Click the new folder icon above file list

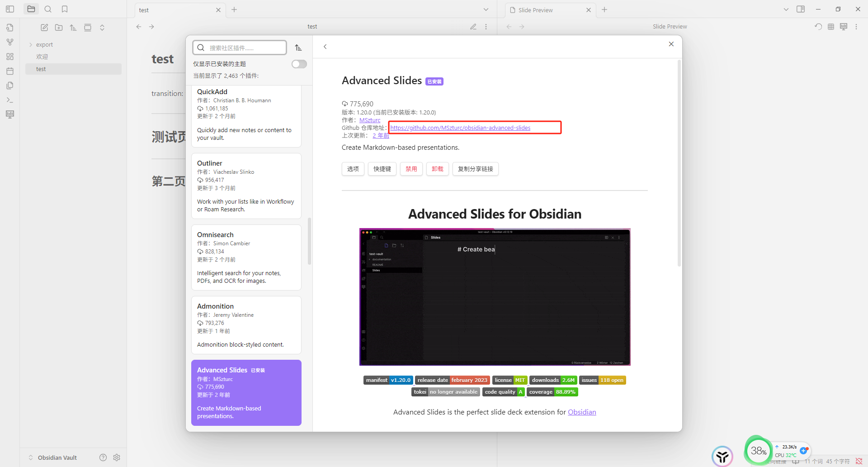tap(58, 27)
